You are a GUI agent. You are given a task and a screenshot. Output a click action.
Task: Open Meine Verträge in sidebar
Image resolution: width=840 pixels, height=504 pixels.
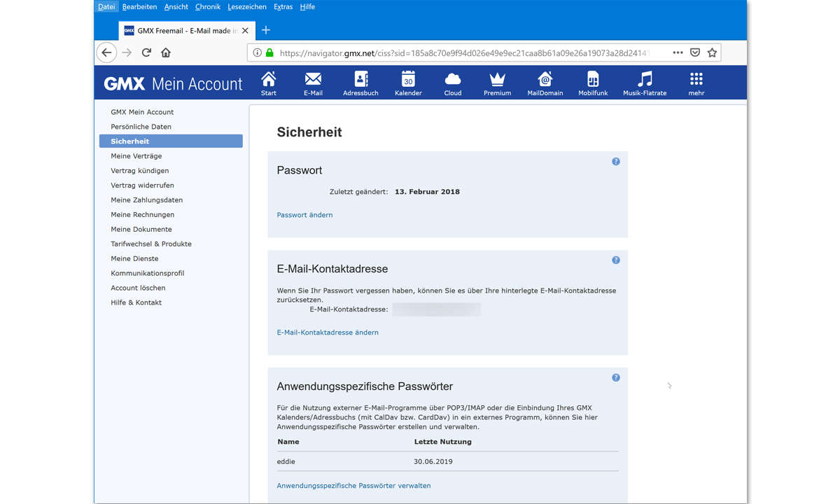pyautogui.click(x=136, y=156)
